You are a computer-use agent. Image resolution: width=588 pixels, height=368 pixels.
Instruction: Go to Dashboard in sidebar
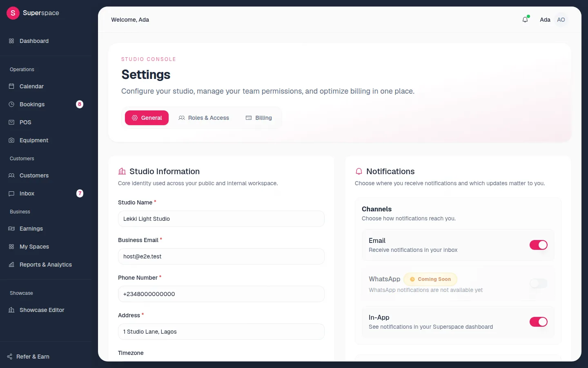click(x=46, y=41)
